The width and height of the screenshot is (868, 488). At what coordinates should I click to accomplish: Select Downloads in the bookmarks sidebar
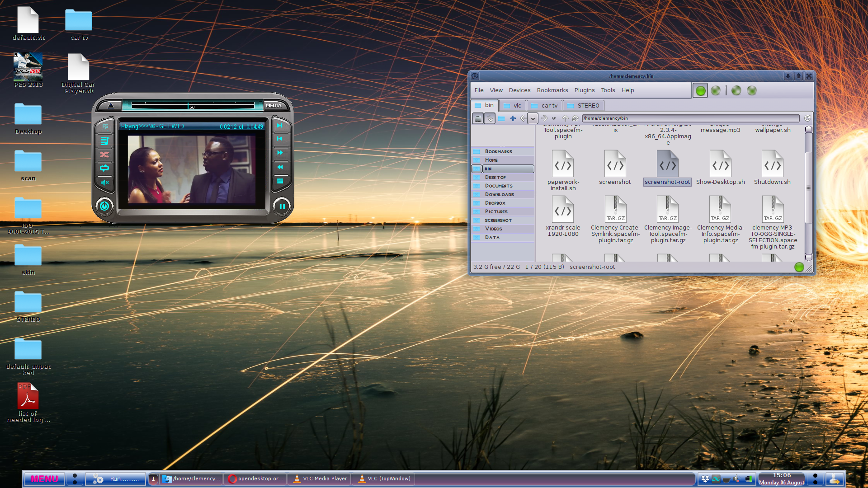click(x=503, y=194)
